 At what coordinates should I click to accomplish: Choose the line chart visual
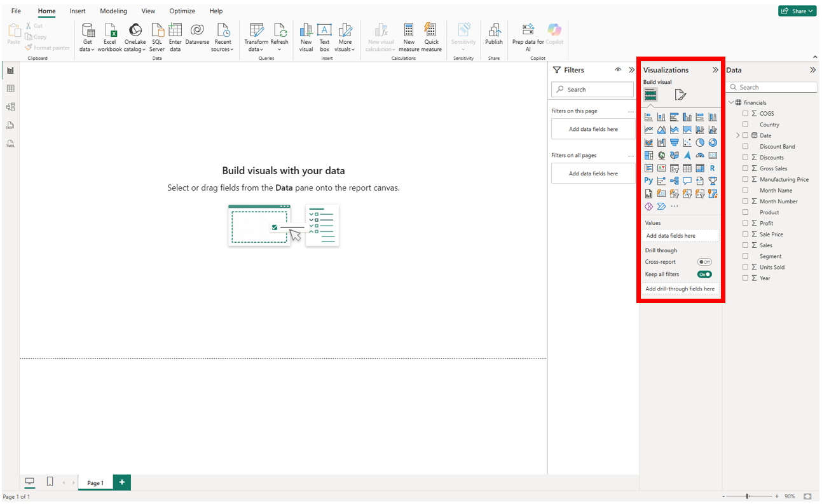pos(648,130)
